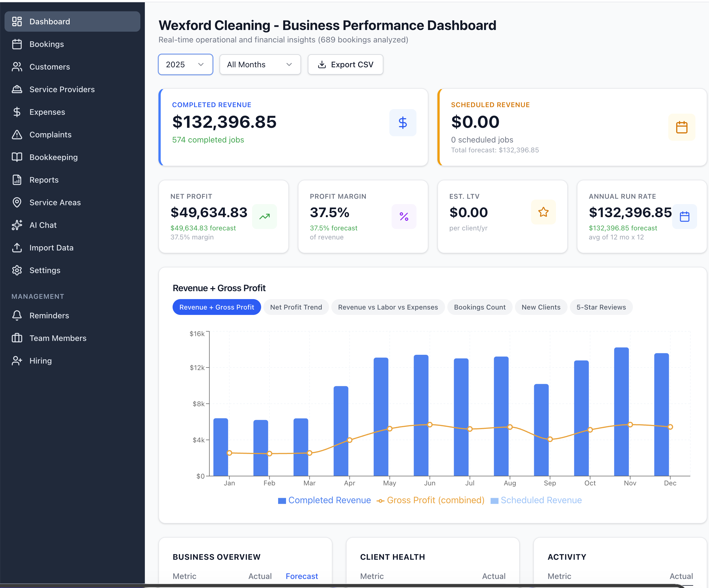Select the Bookings Count chart tab
Screen dimensions: 709x588
[x=480, y=307]
